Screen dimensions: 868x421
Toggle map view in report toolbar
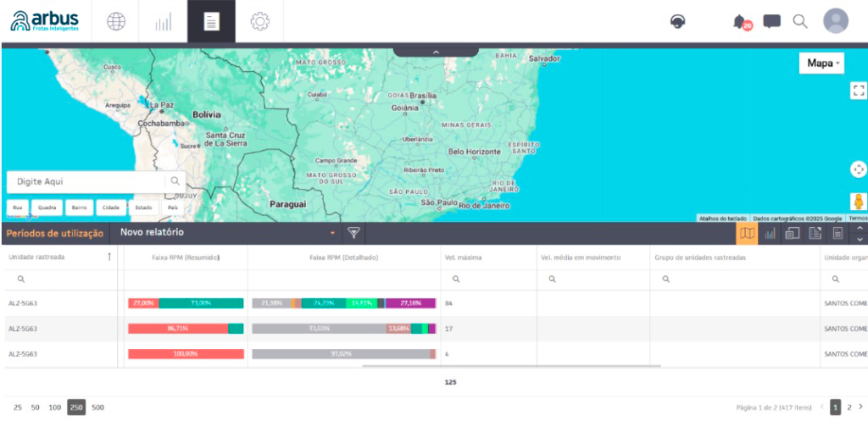pyautogui.click(x=747, y=234)
